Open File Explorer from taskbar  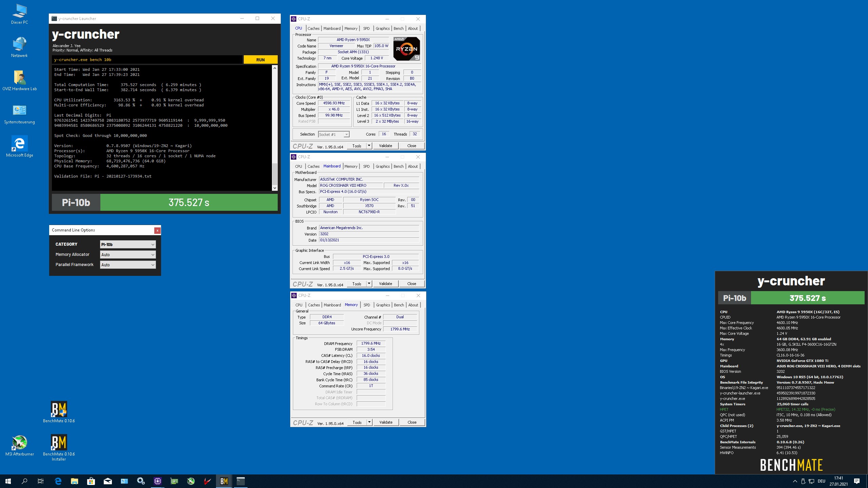(75, 481)
